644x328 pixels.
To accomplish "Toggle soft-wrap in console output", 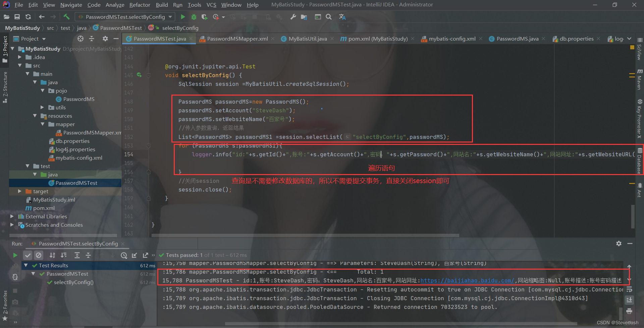I will 629,289.
